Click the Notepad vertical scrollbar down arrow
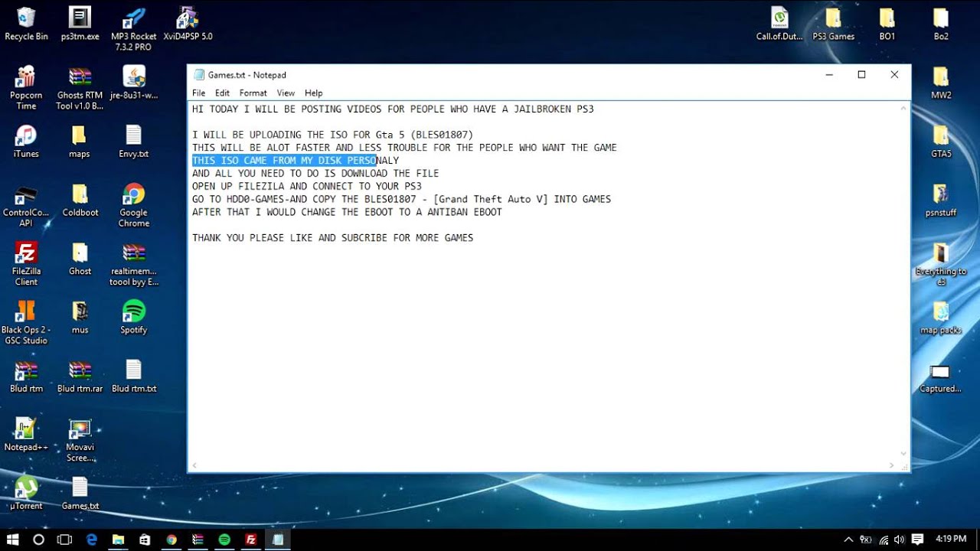The width and height of the screenshot is (980, 551). (903, 453)
